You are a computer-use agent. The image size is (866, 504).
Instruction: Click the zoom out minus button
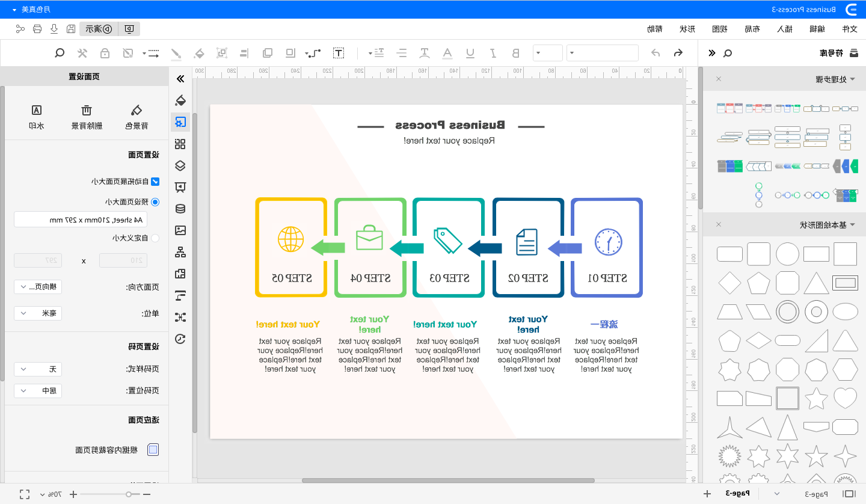pyautogui.click(x=146, y=494)
